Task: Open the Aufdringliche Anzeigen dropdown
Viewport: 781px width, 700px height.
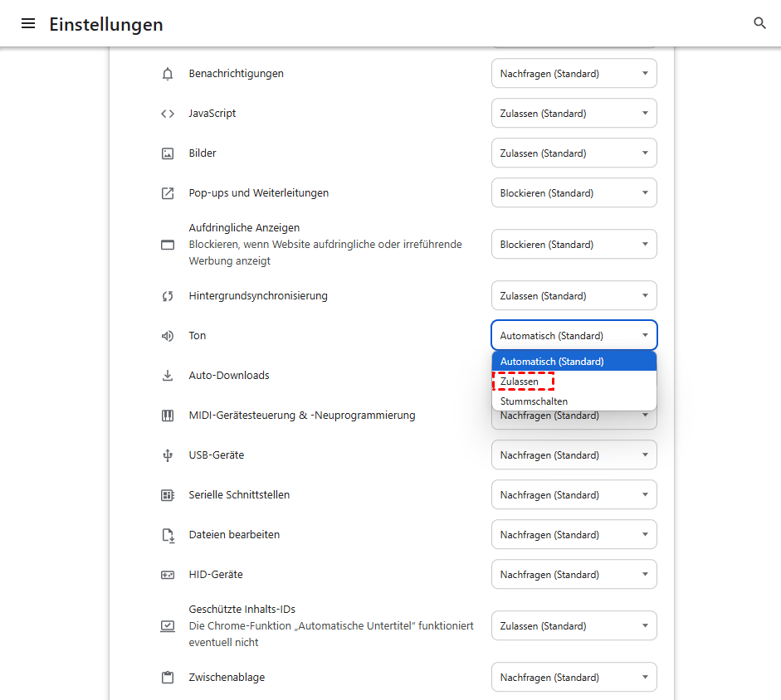Action: pyautogui.click(x=574, y=245)
